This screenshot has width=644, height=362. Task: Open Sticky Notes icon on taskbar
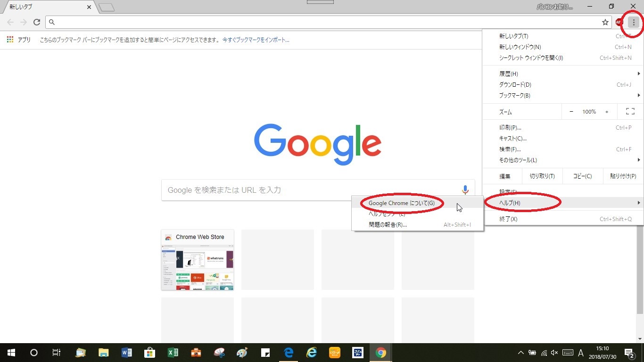click(265, 353)
